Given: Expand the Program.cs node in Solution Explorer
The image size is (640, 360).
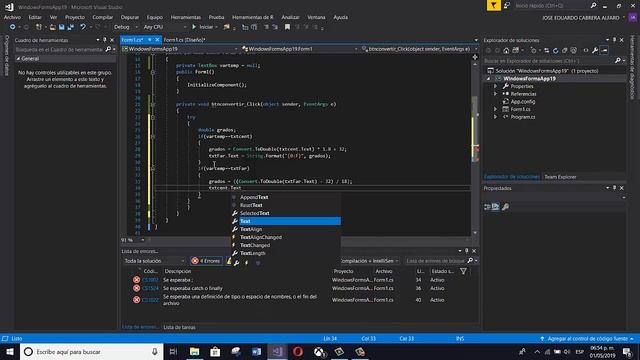Looking at the screenshot, I should tap(496, 117).
